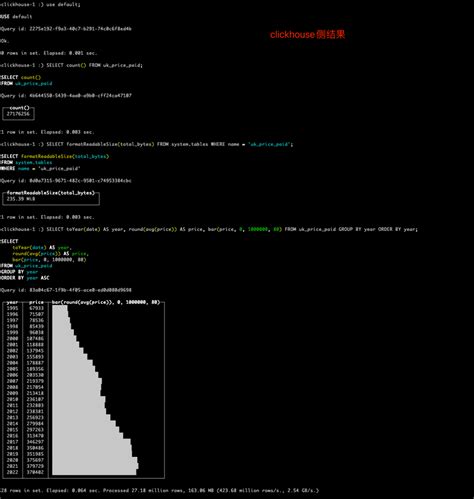Click the bar for year 2000
Screen dimensions: 474x499
point(63,338)
